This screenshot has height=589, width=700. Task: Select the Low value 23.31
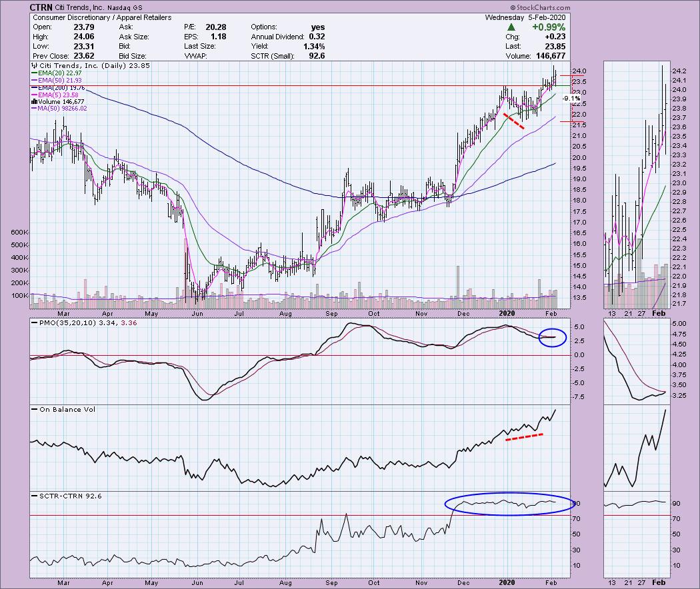click(84, 47)
